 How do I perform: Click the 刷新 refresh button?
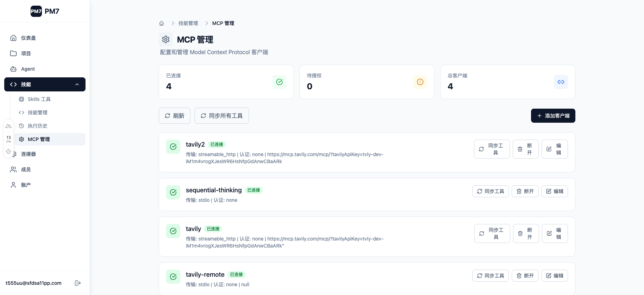pyautogui.click(x=175, y=116)
